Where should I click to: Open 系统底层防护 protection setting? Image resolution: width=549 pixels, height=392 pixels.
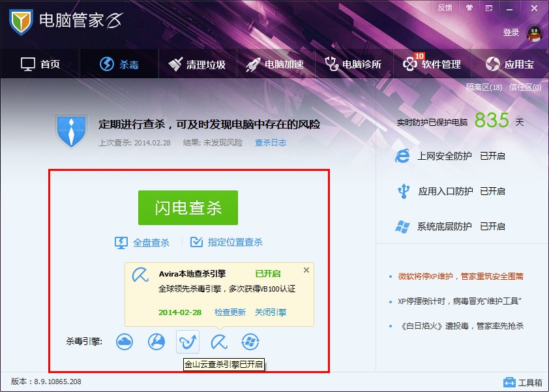tap(444, 226)
